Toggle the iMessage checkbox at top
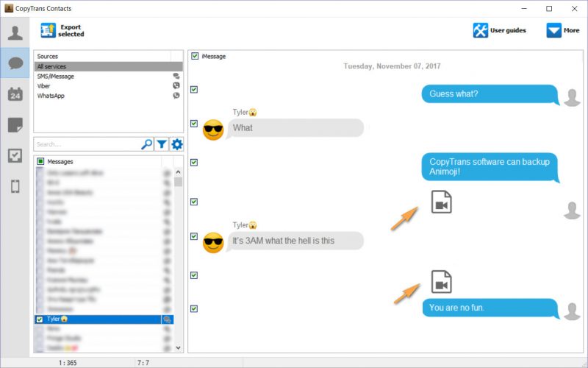 [194, 56]
